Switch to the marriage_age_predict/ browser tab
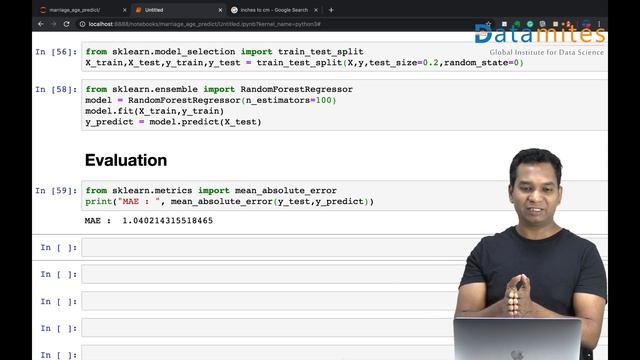 pos(84,10)
